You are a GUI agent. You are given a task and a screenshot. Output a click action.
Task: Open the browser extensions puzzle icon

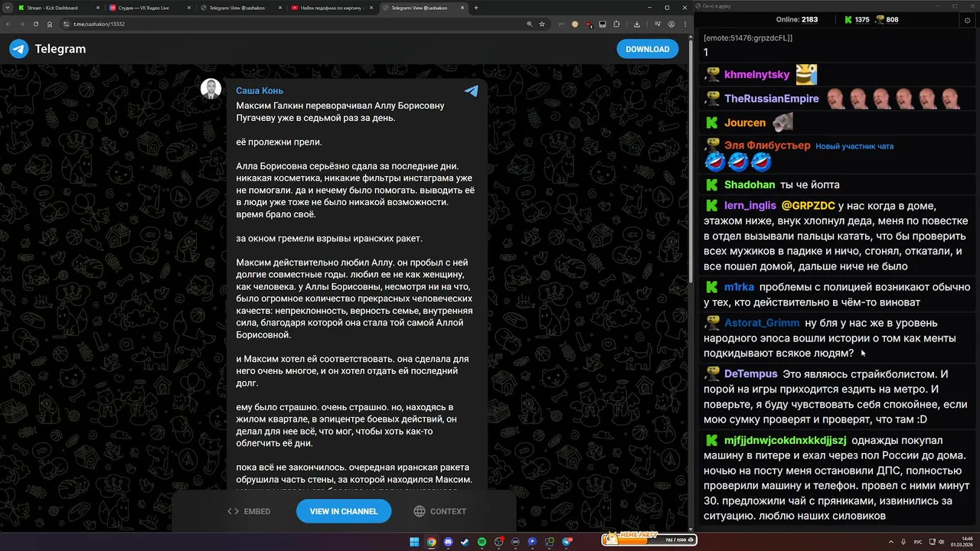(617, 24)
